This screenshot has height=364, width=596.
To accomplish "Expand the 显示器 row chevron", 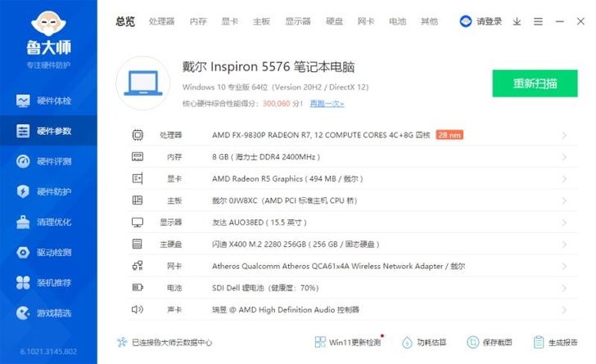I will (x=564, y=222).
